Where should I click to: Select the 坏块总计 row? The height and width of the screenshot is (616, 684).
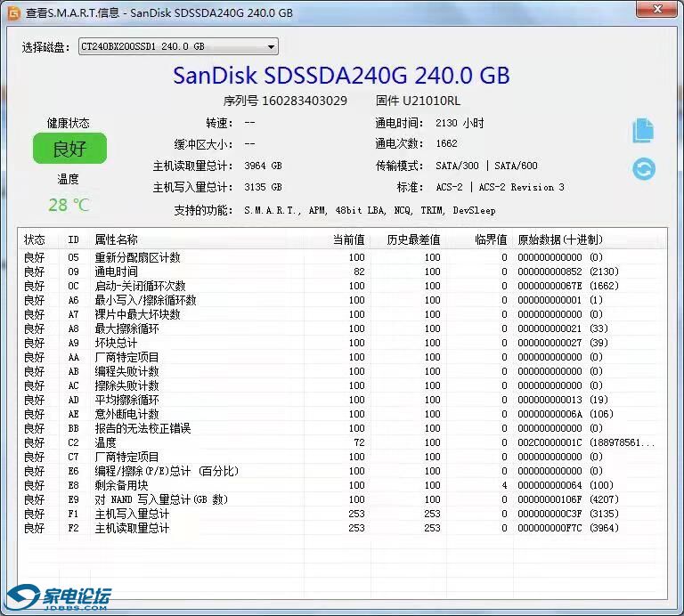click(x=342, y=343)
